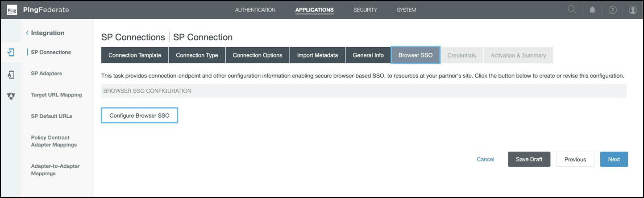The height and width of the screenshot is (198, 644).
Task: Open the SYSTEM top menu
Action: click(x=406, y=10)
